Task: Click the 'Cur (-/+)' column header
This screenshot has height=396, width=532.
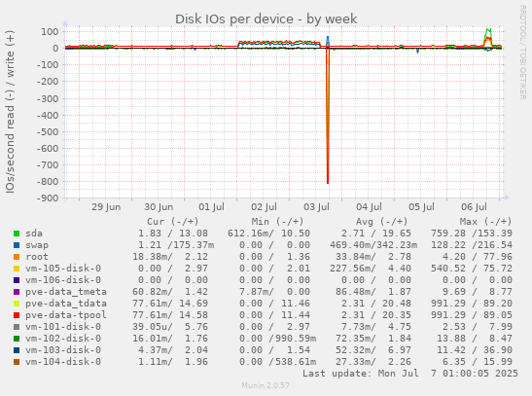Action: point(173,222)
